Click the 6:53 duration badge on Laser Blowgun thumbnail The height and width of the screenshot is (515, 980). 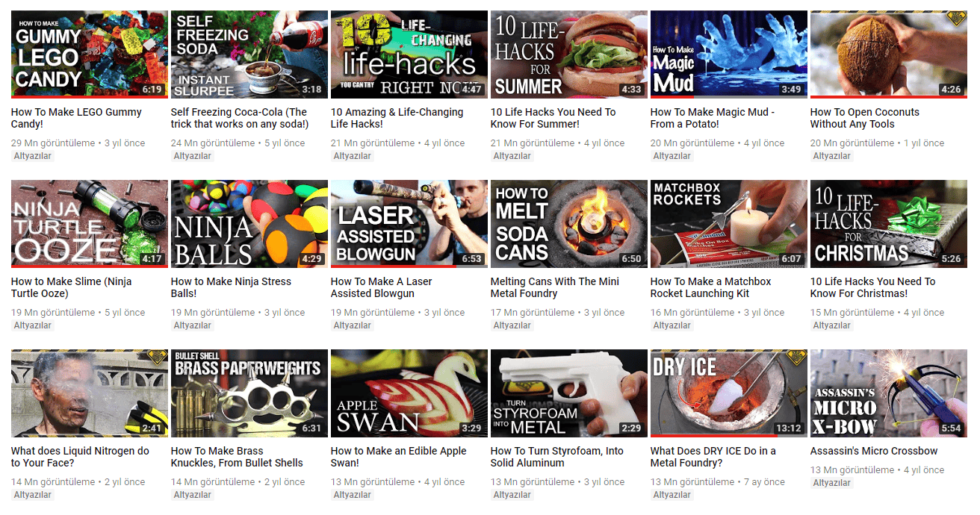(x=471, y=259)
